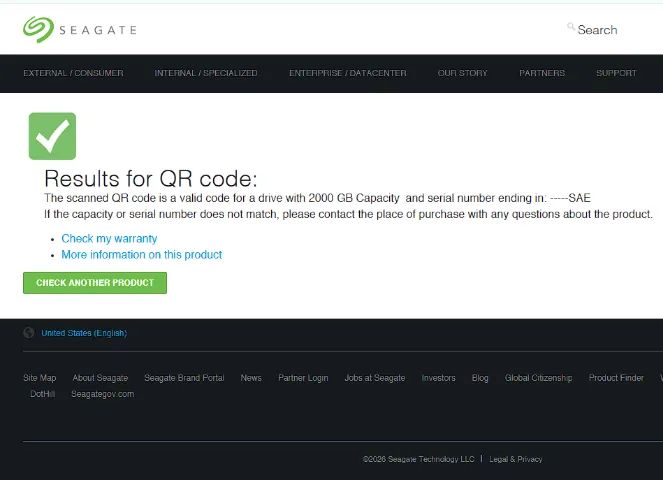Image resolution: width=663 pixels, height=480 pixels.
Task: Open Partner Login link
Action: point(303,378)
